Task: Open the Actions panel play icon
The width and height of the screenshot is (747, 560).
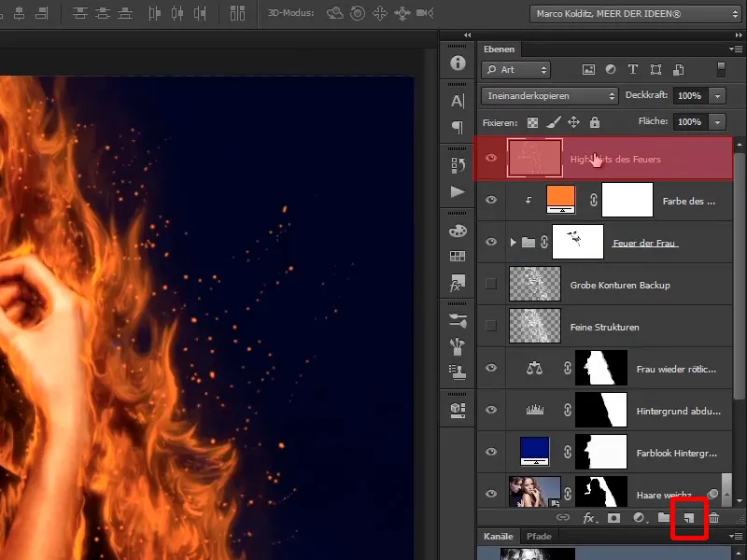Action: (x=458, y=191)
